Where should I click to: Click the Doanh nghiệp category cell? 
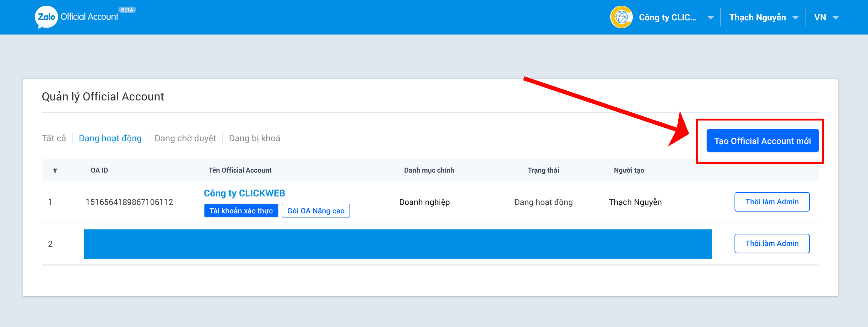coord(425,202)
